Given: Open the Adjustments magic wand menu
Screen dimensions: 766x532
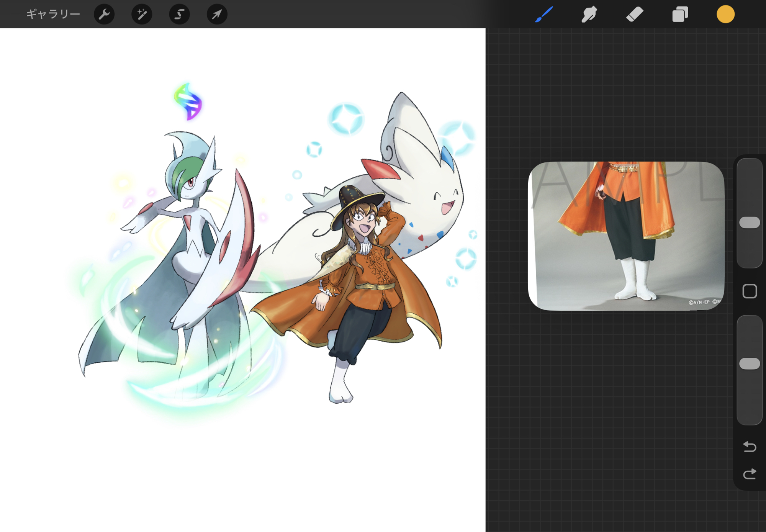Looking at the screenshot, I should 142,14.
